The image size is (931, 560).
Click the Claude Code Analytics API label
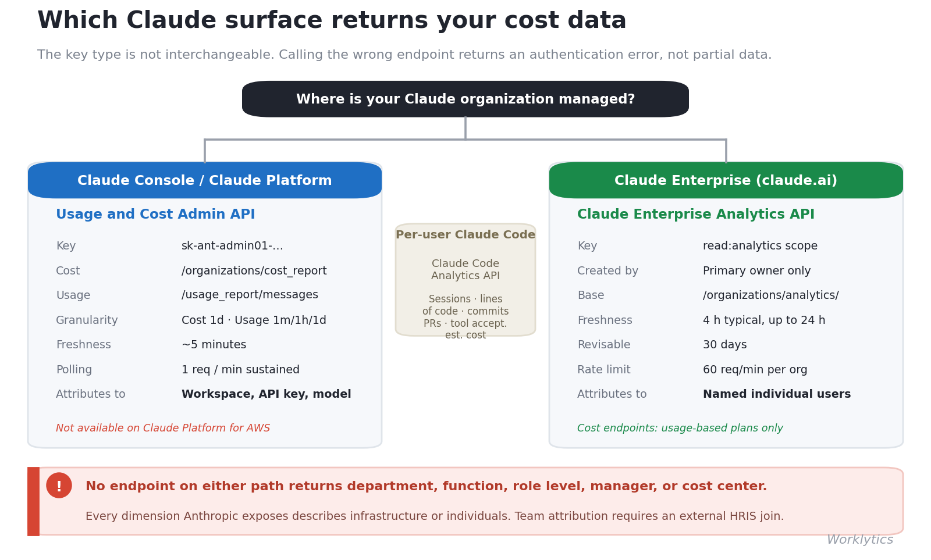coord(465,270)
